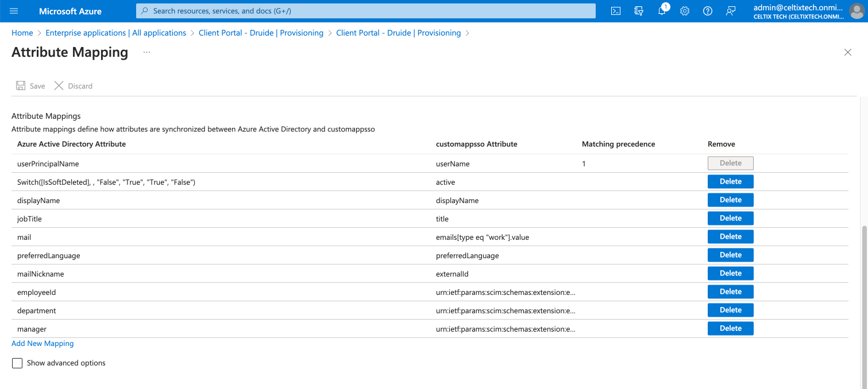The height and width of the screenshot is (389, 868).
Task: Delete the active attribute mapping
Action: point(731,182)
